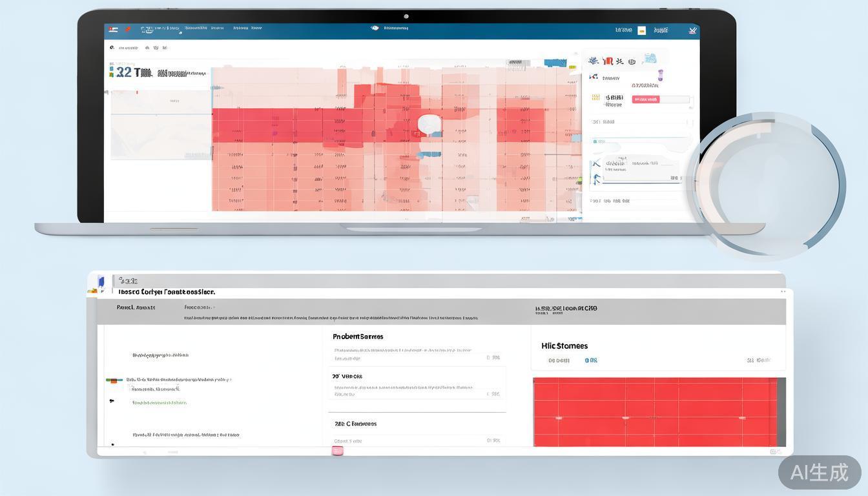
Task: Click the pink progress bar in right panel
Action: 646,99
